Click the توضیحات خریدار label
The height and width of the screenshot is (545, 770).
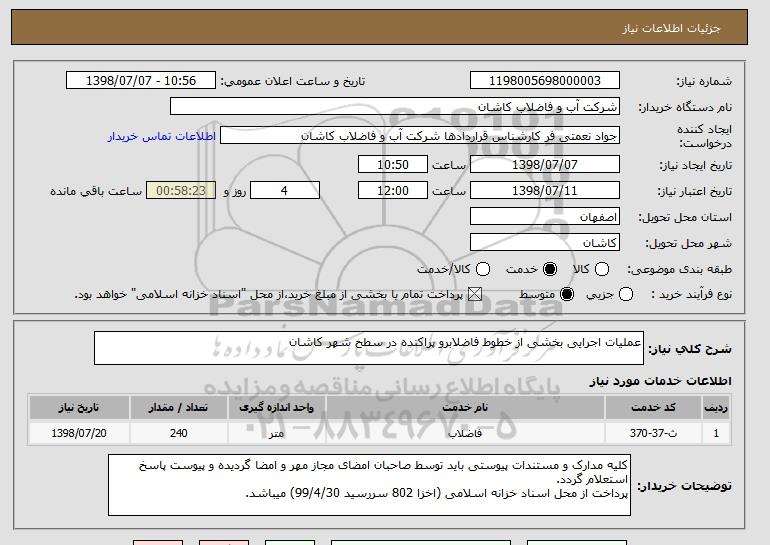685,486
